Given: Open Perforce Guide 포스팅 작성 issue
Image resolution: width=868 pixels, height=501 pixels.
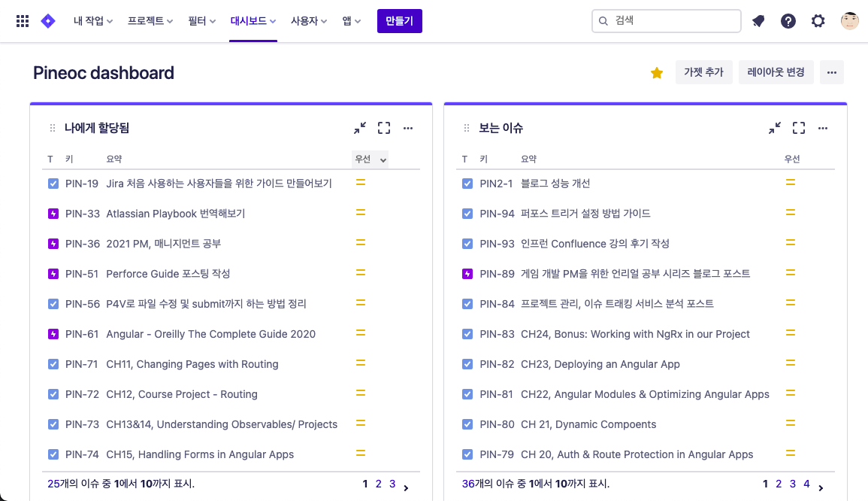Looking at the screenshot, I should (168, 274).
